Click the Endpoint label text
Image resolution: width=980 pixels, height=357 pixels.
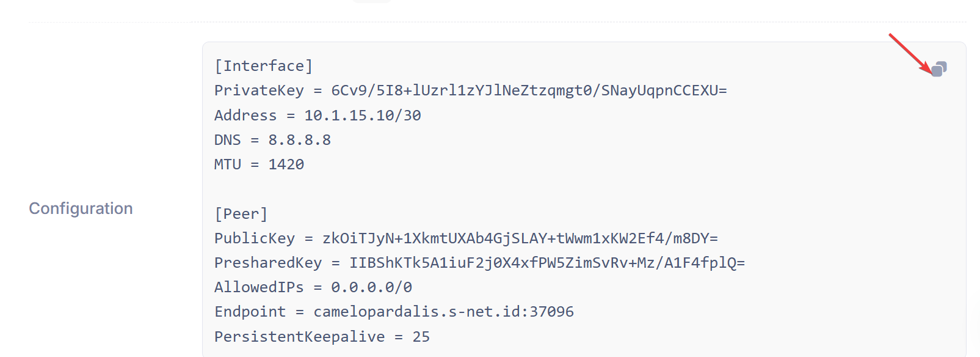pyautogui.click(x=250, y=312)
